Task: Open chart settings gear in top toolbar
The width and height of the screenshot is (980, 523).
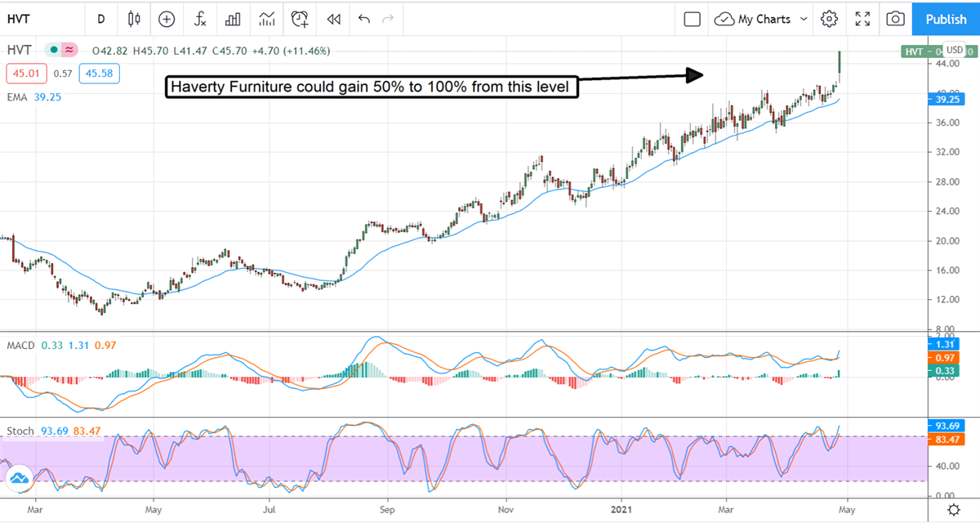Action: (x=830, y=19)
